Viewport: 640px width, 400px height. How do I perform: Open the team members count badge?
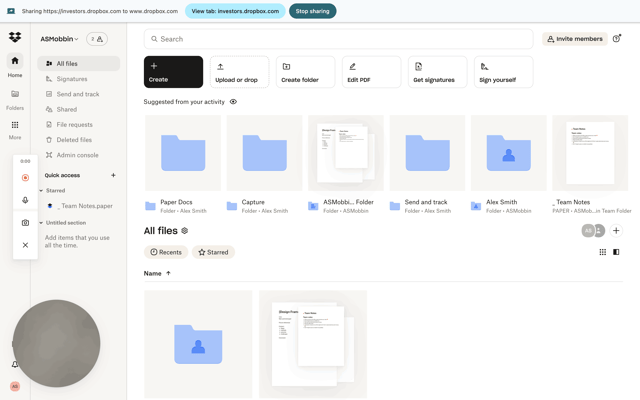tap(97, 39)
